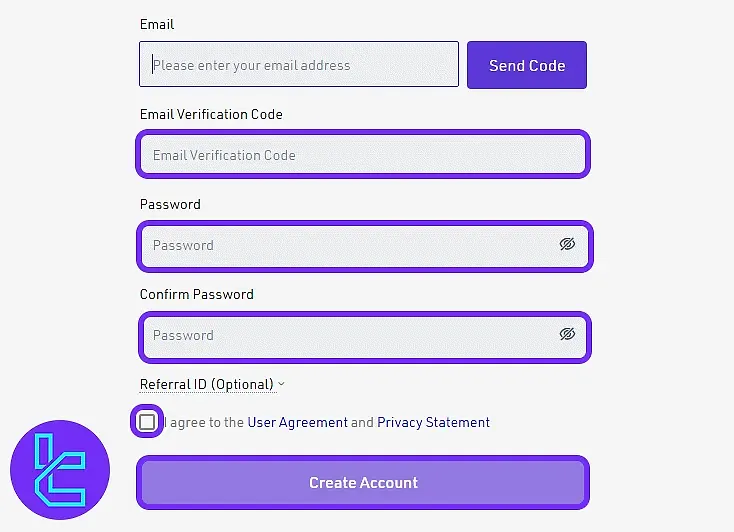Check the agree to User Agreement checkbox
The height and width of the screenshot is (532, 734).
(147, 421)
